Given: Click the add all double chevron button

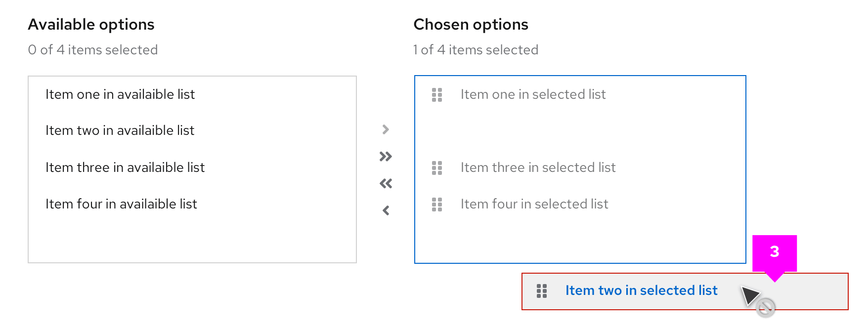Looking at the screenshot, I should [386, 157].
